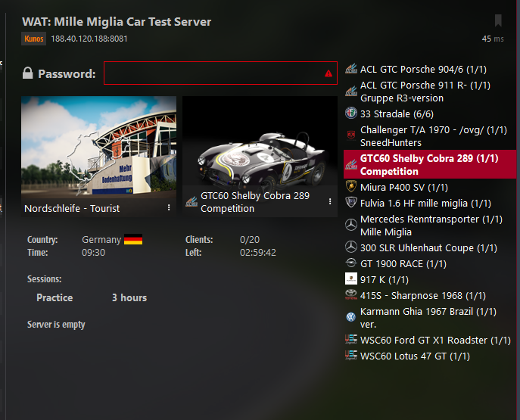Click ACL logo under car preview image
Image resolution: width=520 pixels, height=420 pixels.
coord(191,201)
